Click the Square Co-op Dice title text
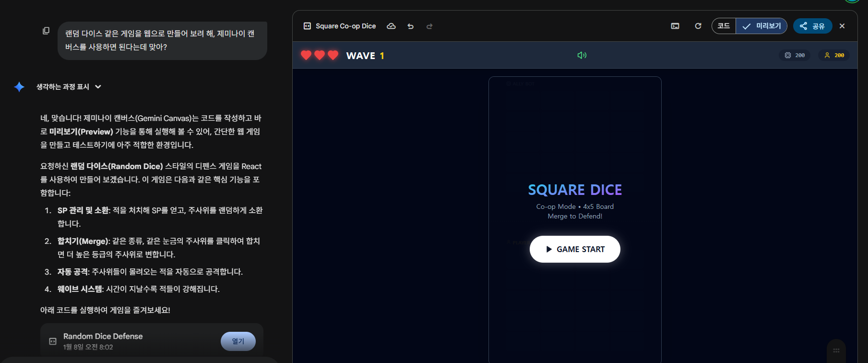 click(x=345, y=26)
